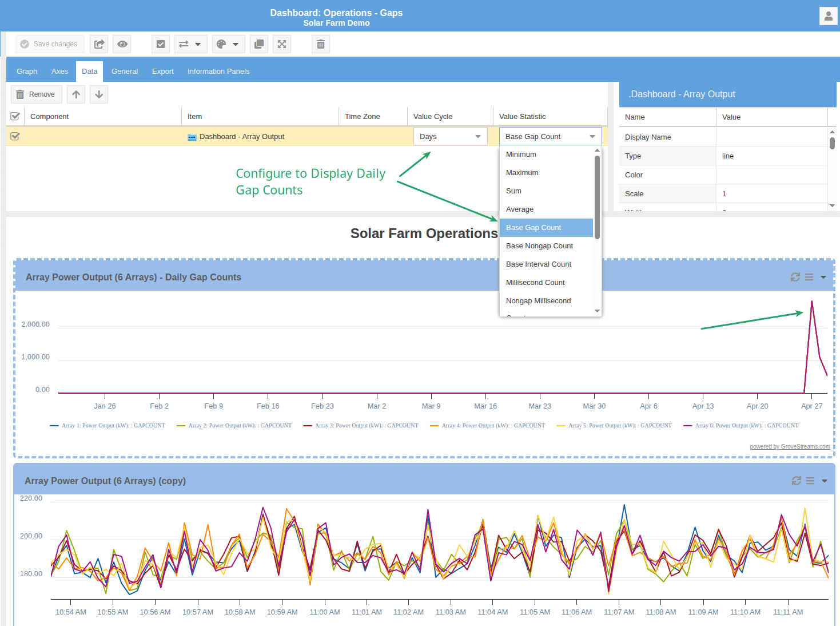Expand the Daily Gap Counts widget dropdown arrow
Screen dimensions: 840x626
coord(823,277)
